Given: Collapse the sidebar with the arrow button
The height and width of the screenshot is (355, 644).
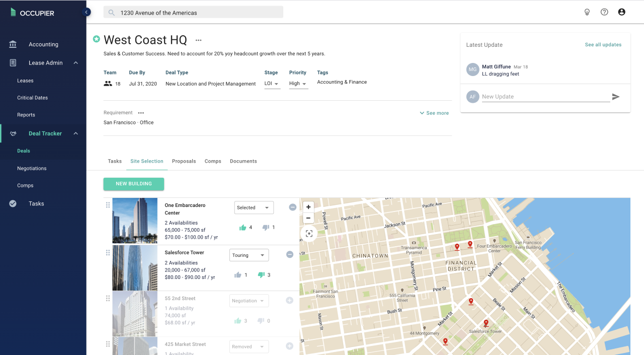Looking at the screenshot, I should click(87, 12).
